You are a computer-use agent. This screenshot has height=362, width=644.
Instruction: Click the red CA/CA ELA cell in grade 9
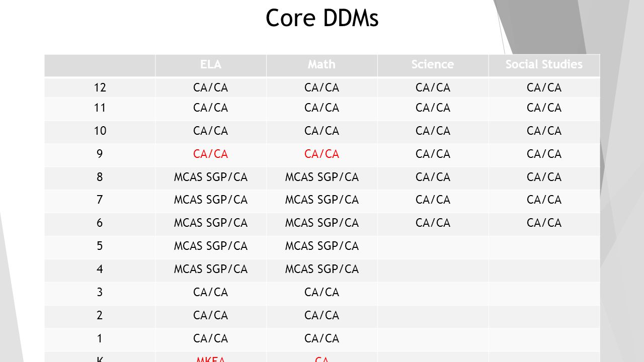click(211, 154)
